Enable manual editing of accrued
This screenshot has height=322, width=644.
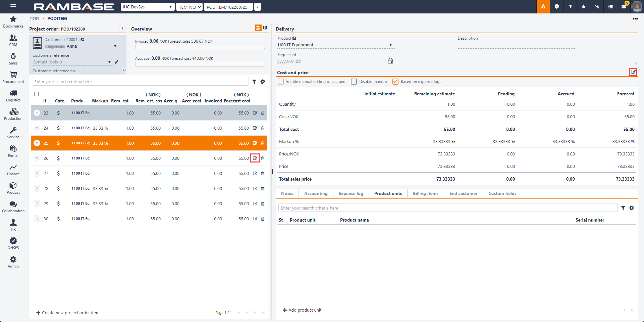point(281,82)
